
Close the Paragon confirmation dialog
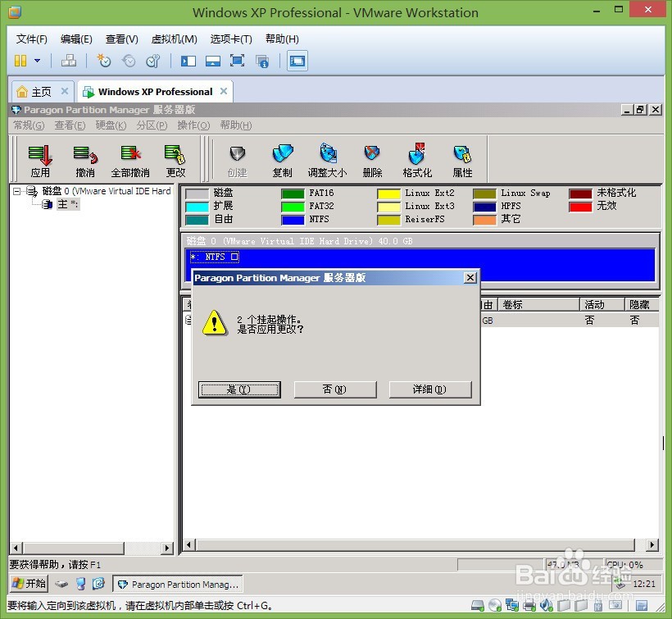coord(470,278)
